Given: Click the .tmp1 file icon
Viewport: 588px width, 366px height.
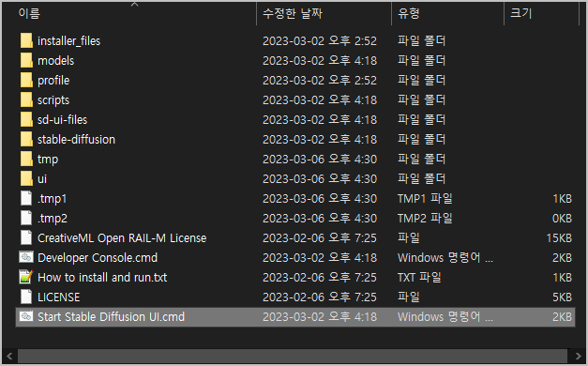Looking at the screenshot, I should click(26, 198).
